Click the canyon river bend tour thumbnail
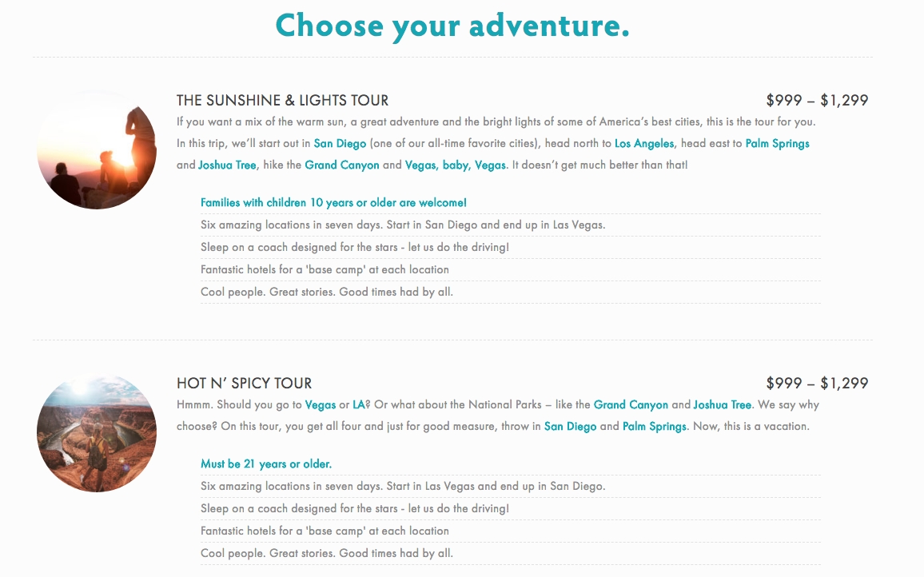Viewport: 924px width, 577px height. tap(97, 432)
